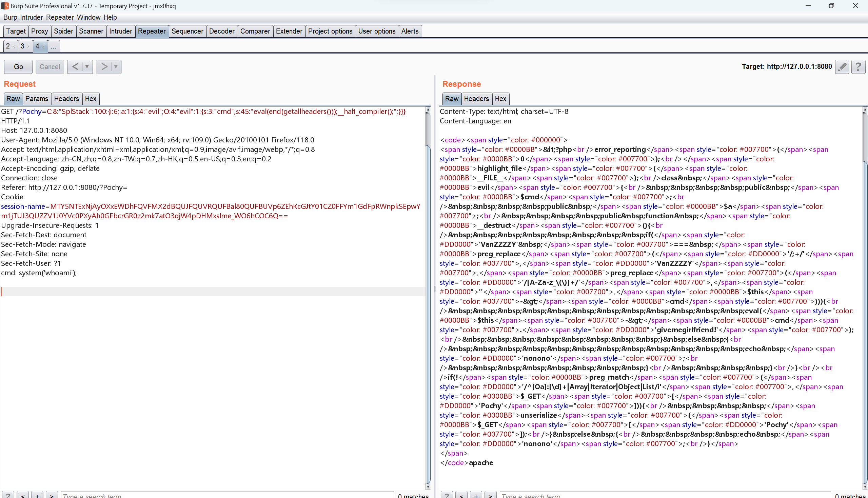Place cursor on empty request body line
The image size is (868, 498).
pos(213,292)
